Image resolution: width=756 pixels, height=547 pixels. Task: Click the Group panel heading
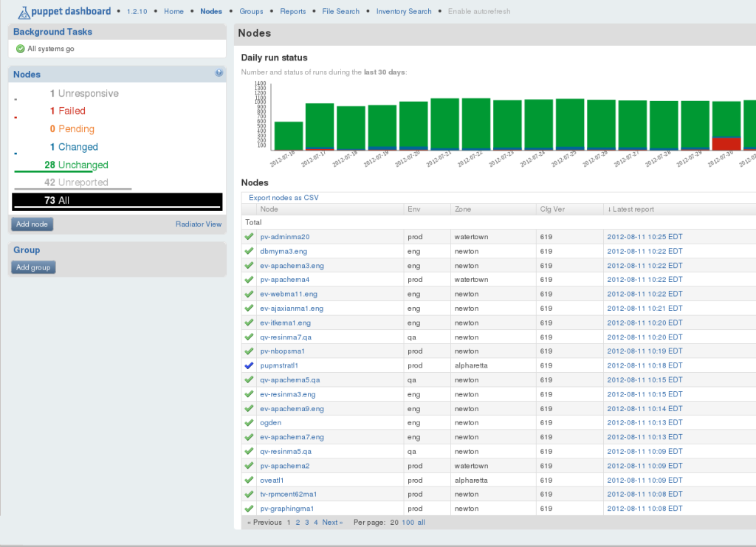point(27,250)
